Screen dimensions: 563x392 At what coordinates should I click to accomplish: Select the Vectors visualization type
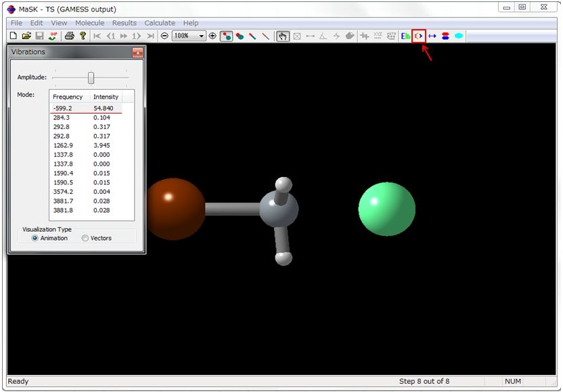[x=85, y=238]
